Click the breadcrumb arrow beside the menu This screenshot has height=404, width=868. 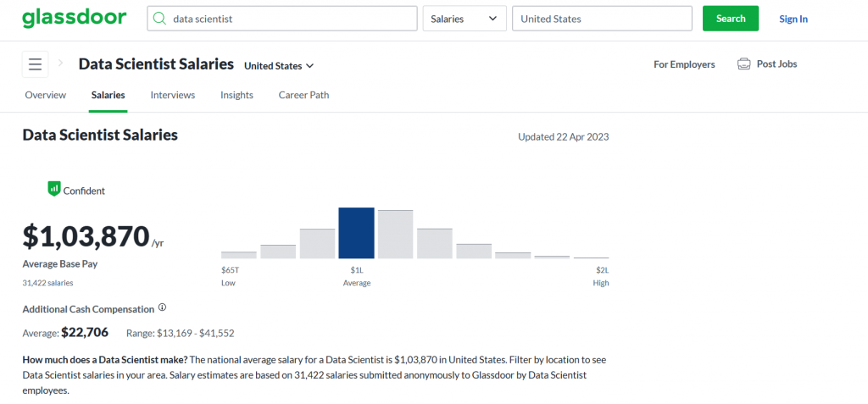pyautogui.click(x=60, y=64)
